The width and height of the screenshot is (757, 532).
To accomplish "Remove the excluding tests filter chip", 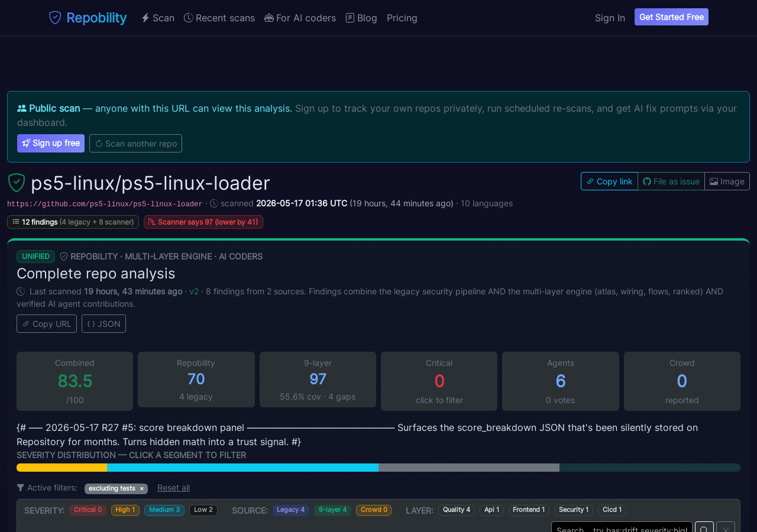I will click(x=142, y=489).
